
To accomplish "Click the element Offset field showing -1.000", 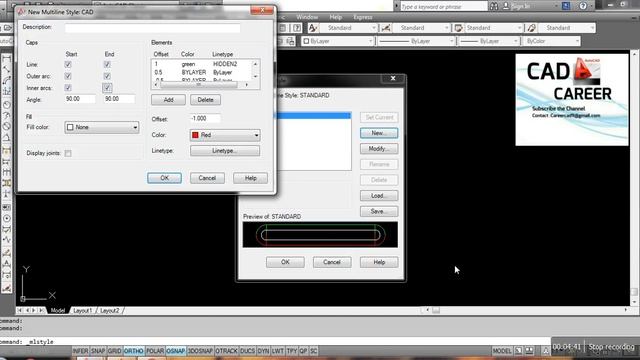I will (205, 118).
